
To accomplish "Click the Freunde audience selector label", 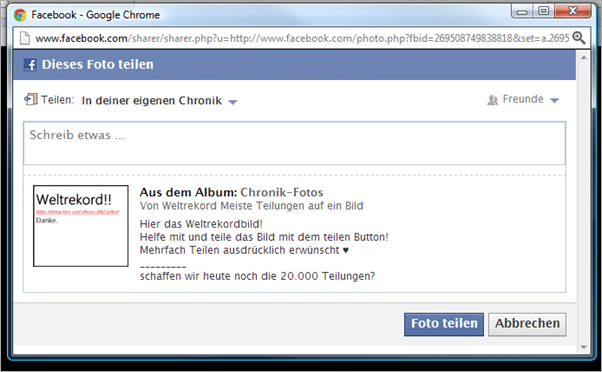I will tap(523, 99).
